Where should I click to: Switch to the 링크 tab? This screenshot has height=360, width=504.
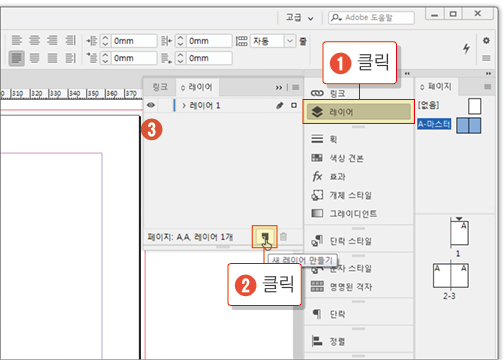(160, 87)
